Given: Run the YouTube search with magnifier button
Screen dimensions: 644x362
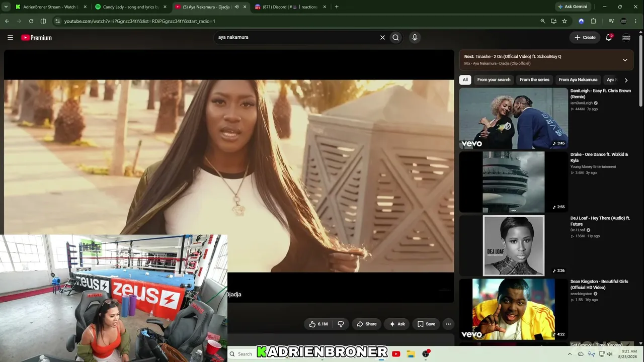Looking at the screenshot, I should coord(396,37).
